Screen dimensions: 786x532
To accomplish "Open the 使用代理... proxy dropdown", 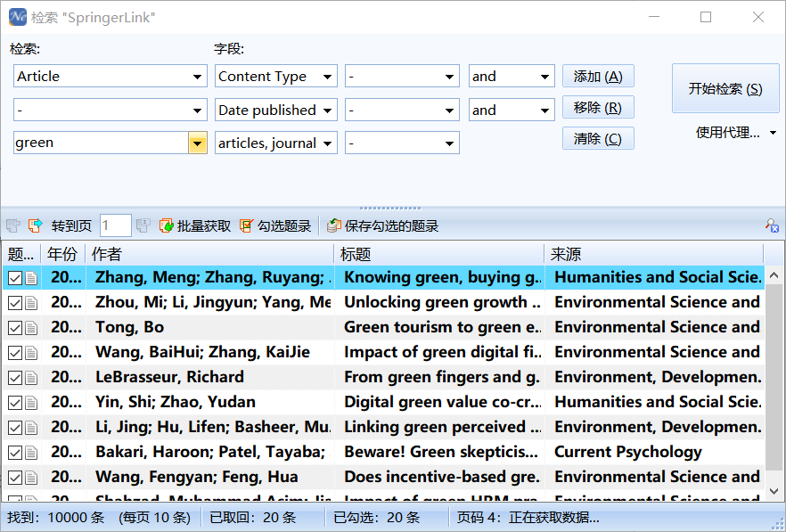I will pos(736,133).
